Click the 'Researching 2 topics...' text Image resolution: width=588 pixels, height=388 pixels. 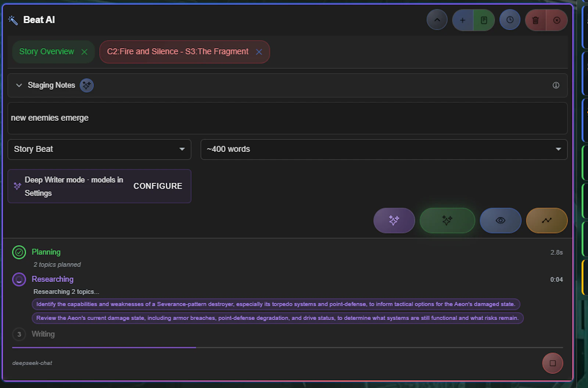point(66,292)
